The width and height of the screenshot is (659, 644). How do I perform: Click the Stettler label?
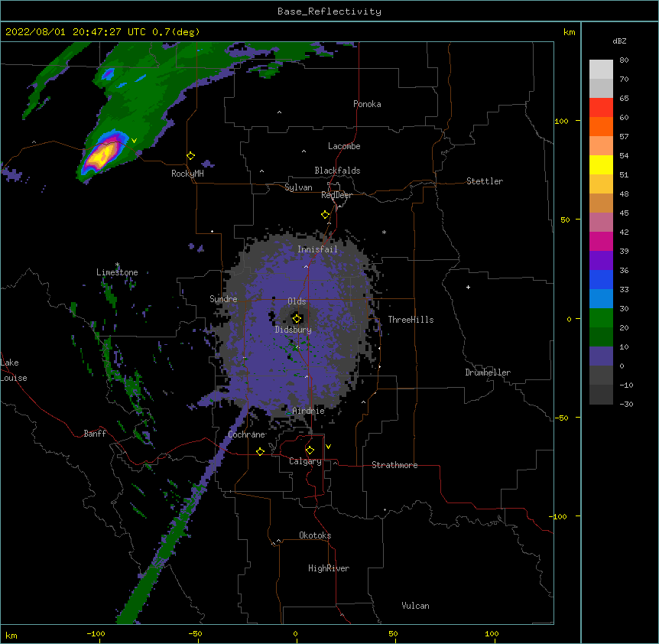[485, 181]
